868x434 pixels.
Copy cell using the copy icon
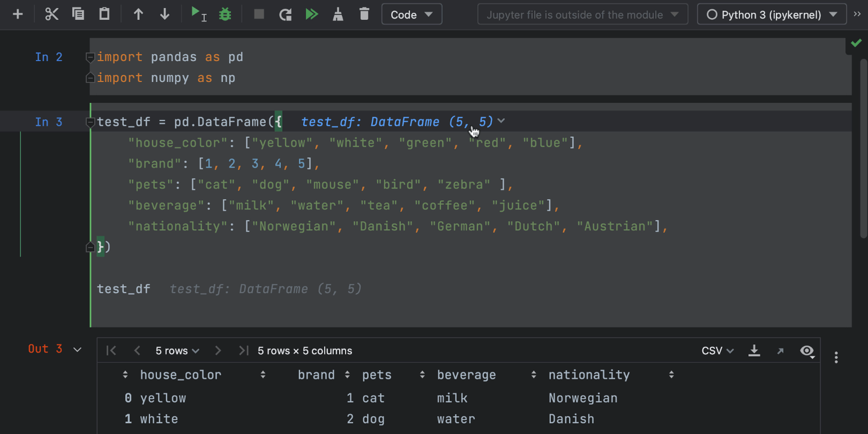click(x=78, y=14)
